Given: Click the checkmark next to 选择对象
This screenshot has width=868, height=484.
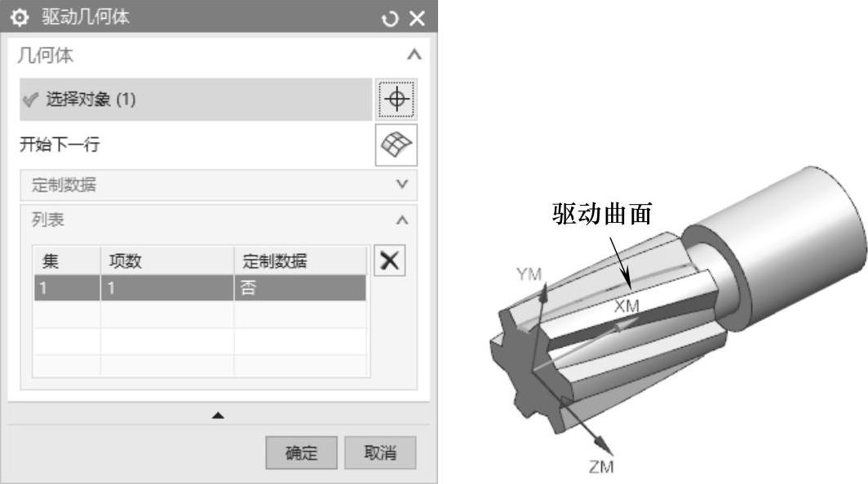Looking at the screenshot, I should (x=30, y=100).
